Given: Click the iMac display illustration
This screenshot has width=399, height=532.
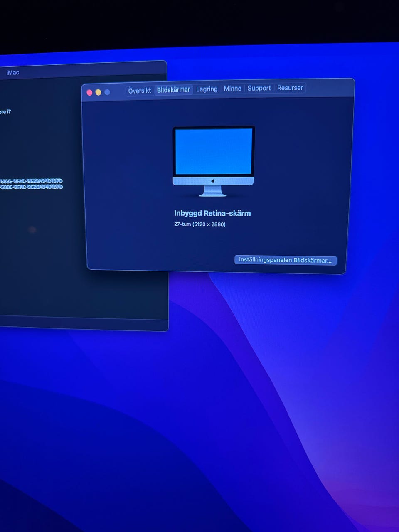Looking at the screenshot, I should [213, 161].
